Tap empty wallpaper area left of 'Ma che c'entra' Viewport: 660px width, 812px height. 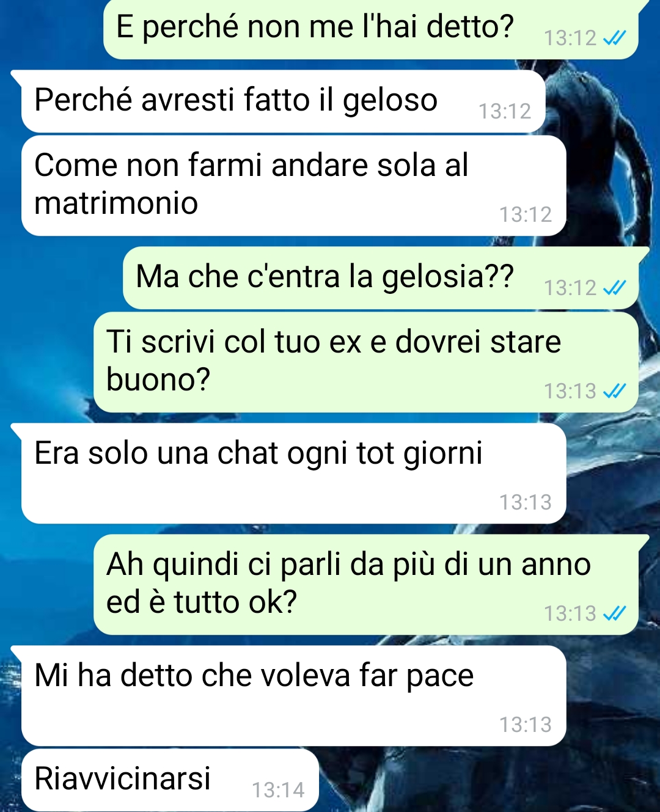pyautogui.click(x=61, y=278)
